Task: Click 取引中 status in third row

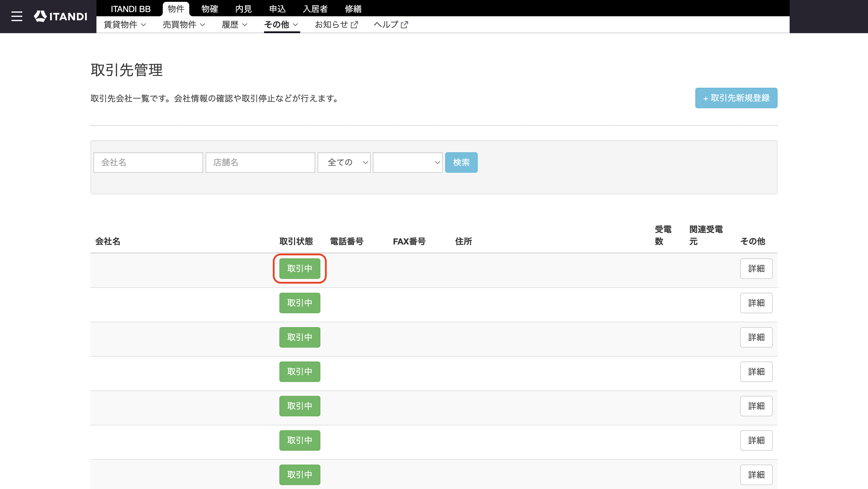Action: point(300,337)
